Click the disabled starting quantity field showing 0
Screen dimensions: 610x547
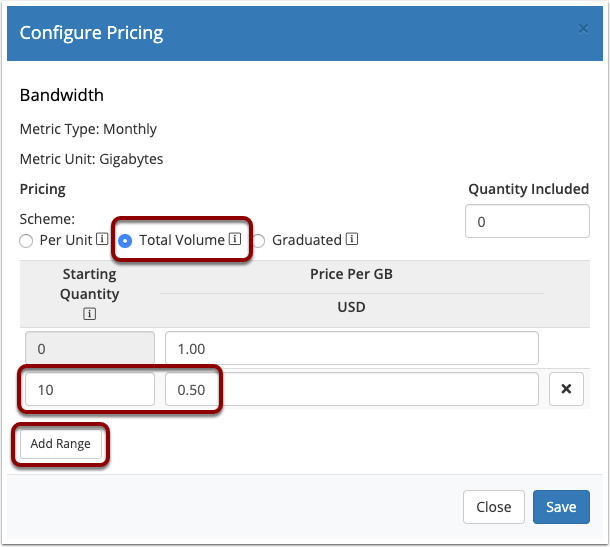click(x=90, y=348)
